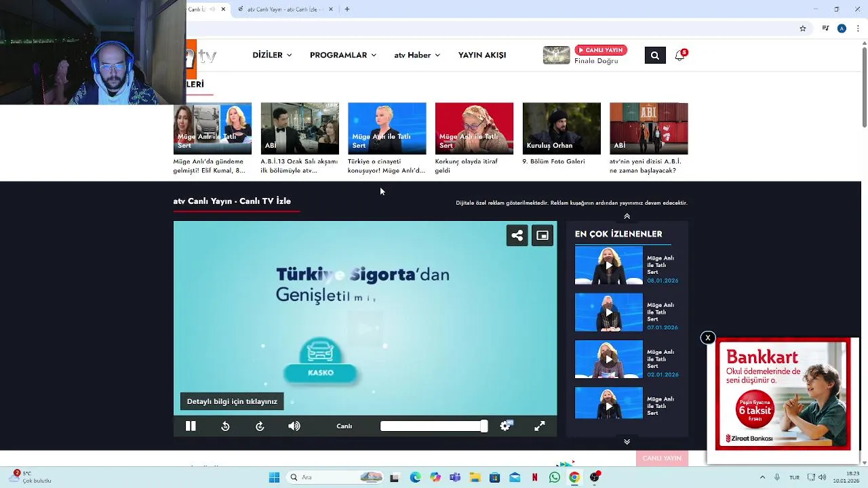Expand the atv Haber dropdown menu
868x488 pixels.
[417, 55]
